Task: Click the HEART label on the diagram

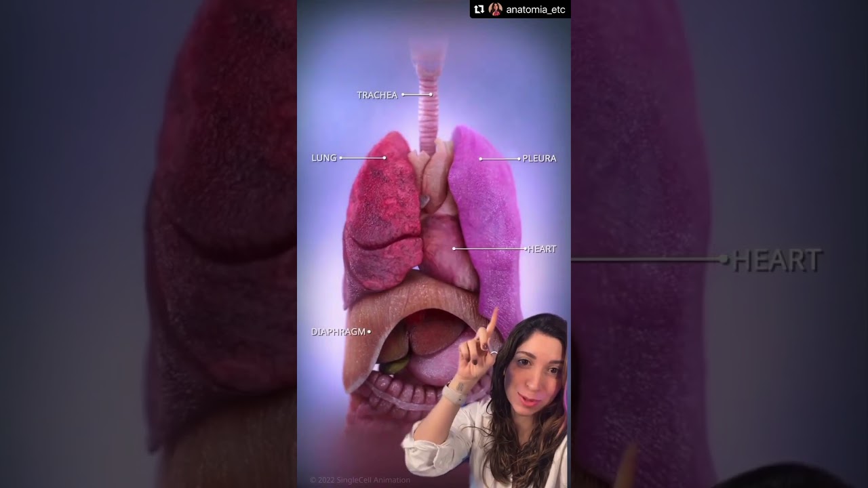Action: click(x=542, y=249)
